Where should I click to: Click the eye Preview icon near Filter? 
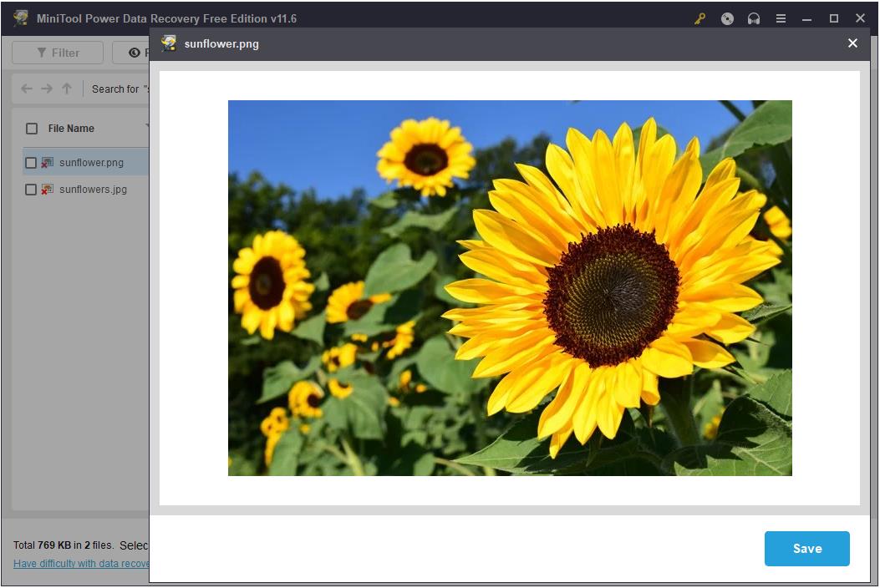tap(134, 53)
